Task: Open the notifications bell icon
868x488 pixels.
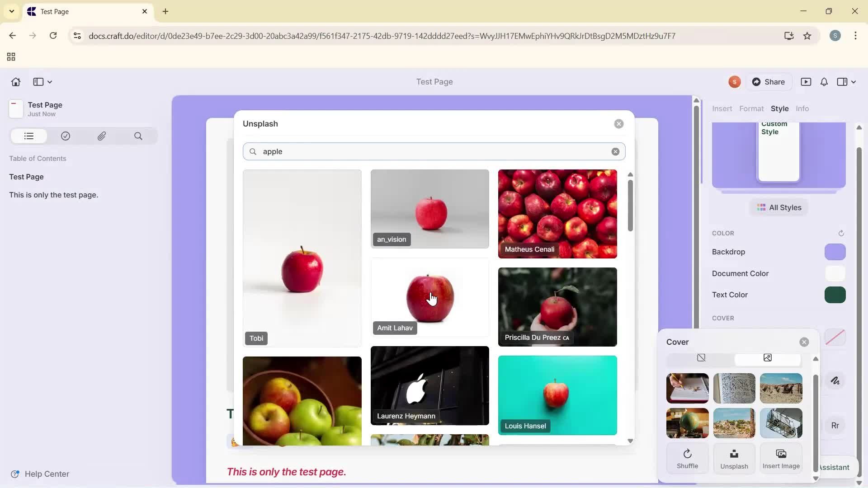Action: point(823,82)
